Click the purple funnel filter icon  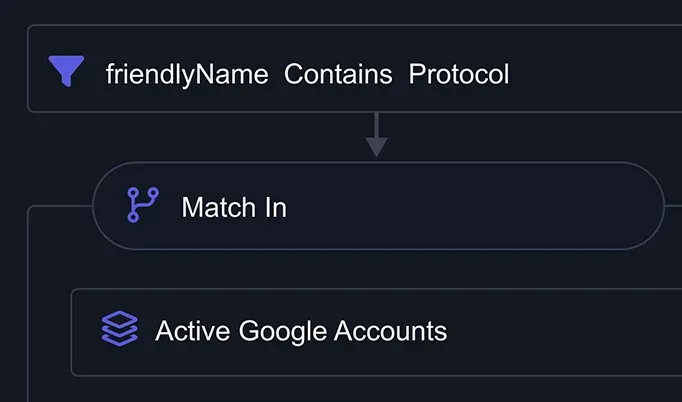click(66, 71)
